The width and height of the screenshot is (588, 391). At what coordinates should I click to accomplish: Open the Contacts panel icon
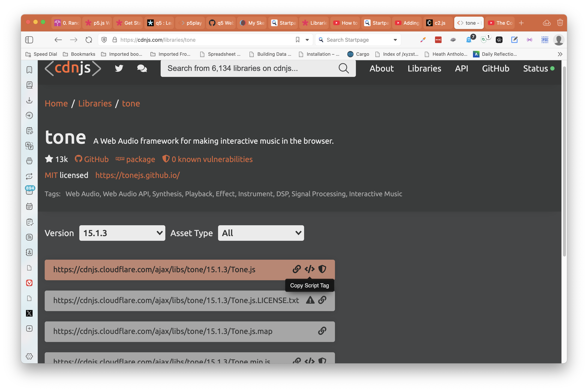29,252
